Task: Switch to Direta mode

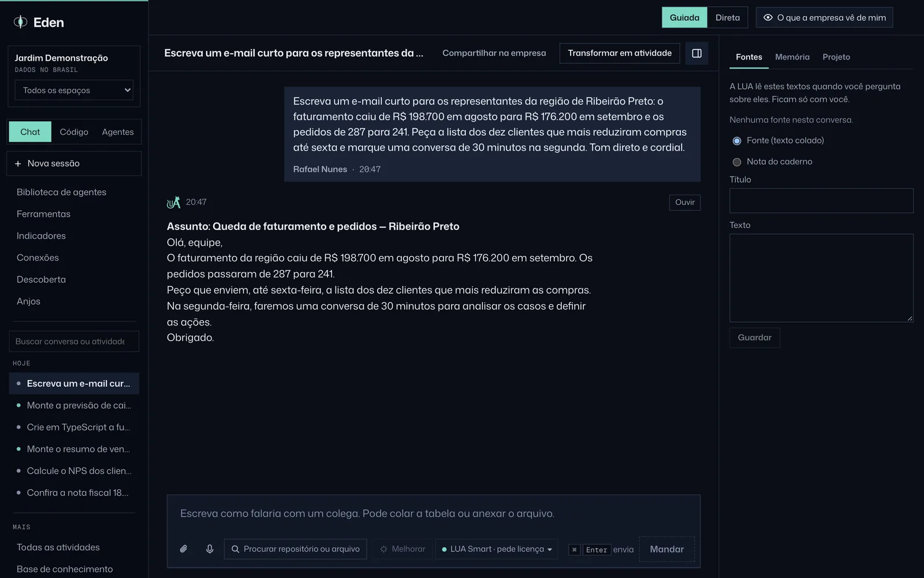Action: coord(728,18)
